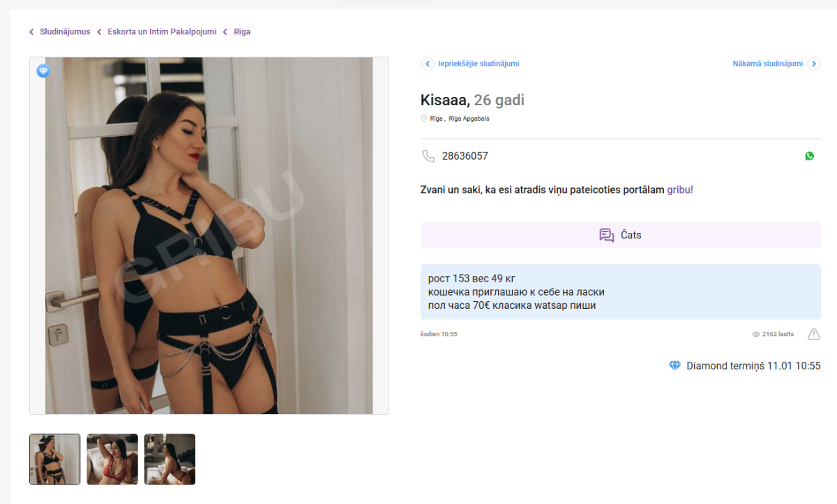Viewport: 837px width, 504px height.
Task: Select the second thumbnail with red outfit
Action: pos(112,459)
